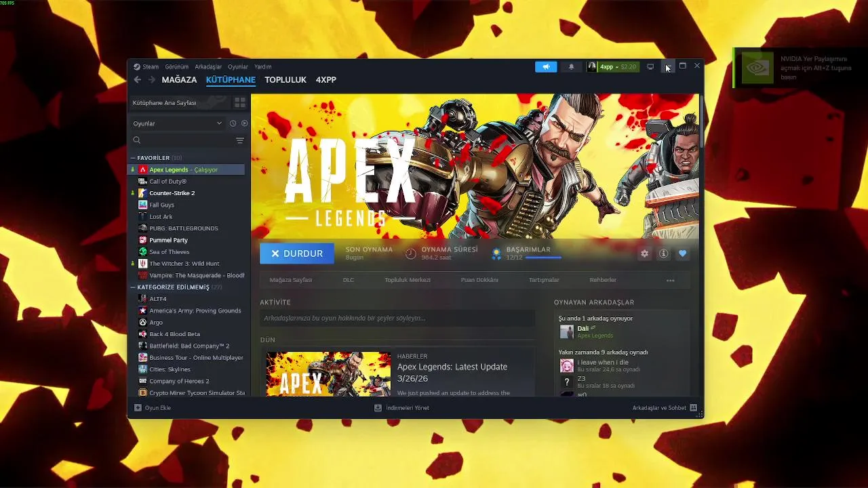Focus the library search field
The image size is (868, 488).
[x=182, y=140]
